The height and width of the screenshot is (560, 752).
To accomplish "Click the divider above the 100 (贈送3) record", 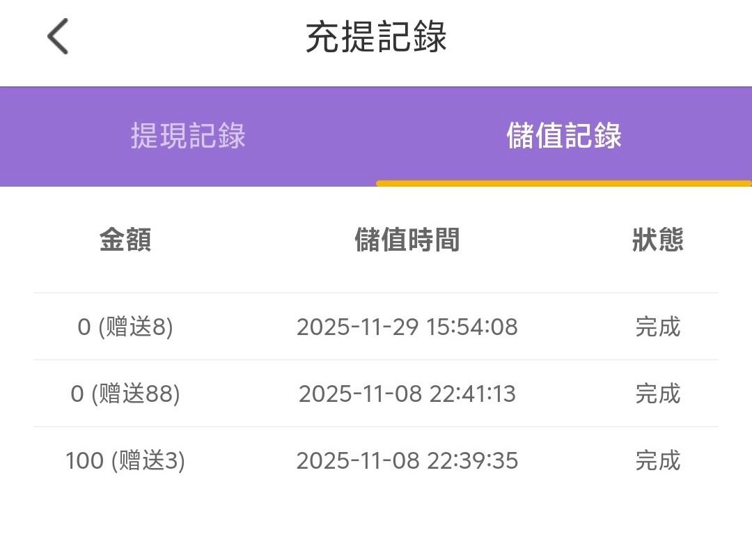I will point(376,427).
